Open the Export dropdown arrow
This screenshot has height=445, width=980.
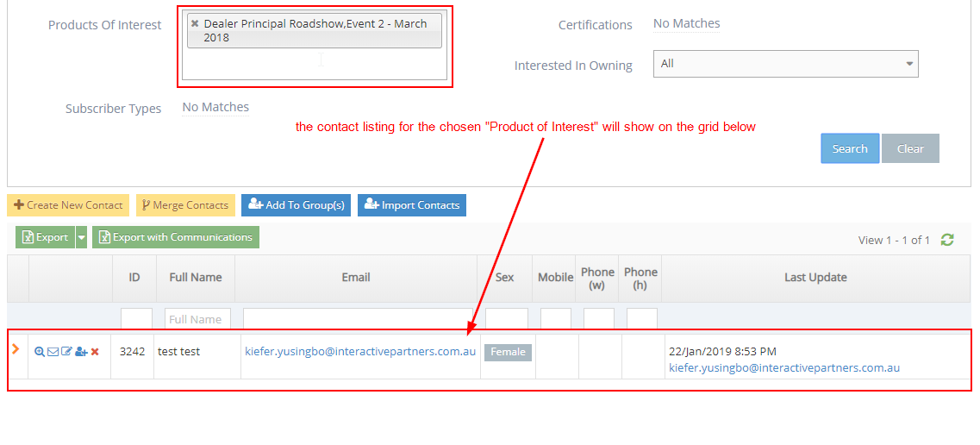point(81,237)
